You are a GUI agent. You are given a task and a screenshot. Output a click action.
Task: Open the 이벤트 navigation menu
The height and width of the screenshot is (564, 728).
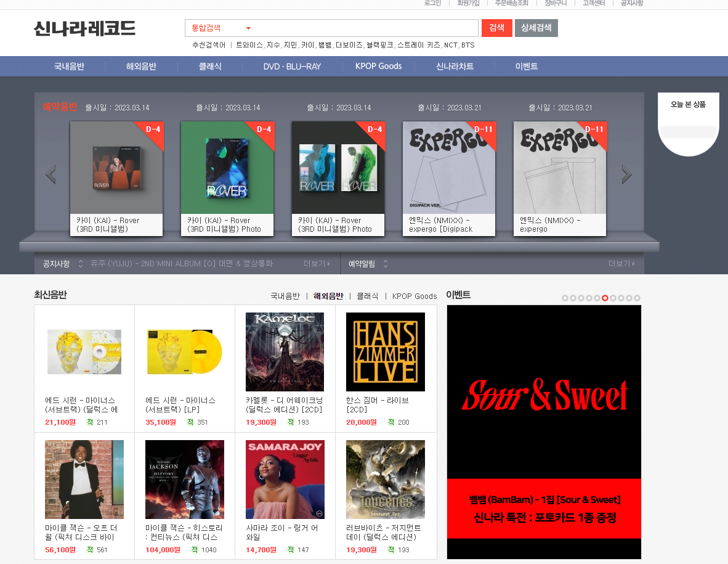coord(527,67)
